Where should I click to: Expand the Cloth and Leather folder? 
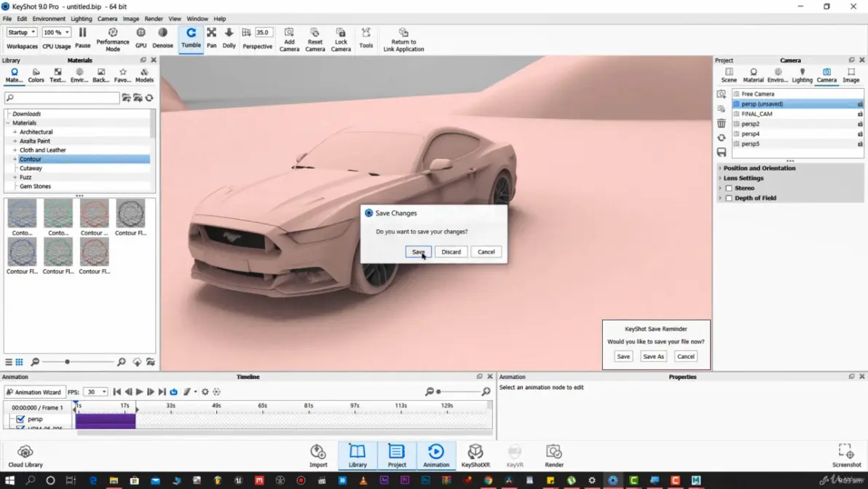(x=15, y=150)
